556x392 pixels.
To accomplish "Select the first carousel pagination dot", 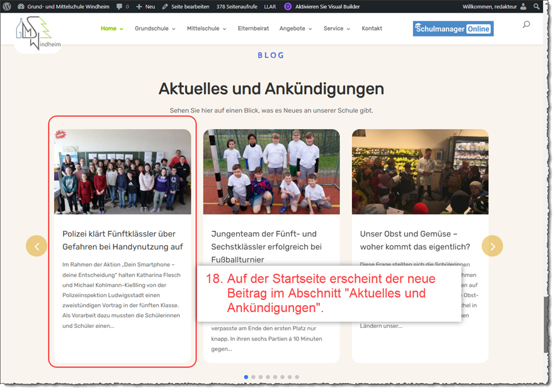I will click(246, 377).
